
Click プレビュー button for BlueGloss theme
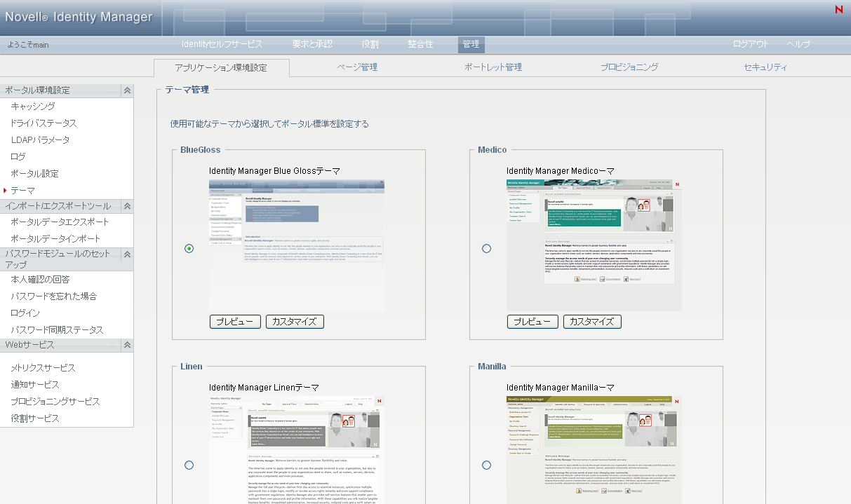pos(235,322)
